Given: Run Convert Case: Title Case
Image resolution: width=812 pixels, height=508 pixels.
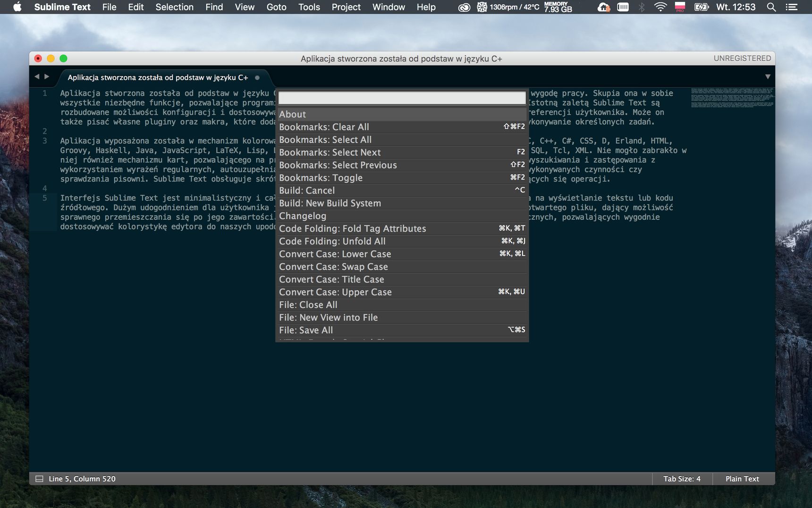Looking at the screenshot, I should (402, 280).
